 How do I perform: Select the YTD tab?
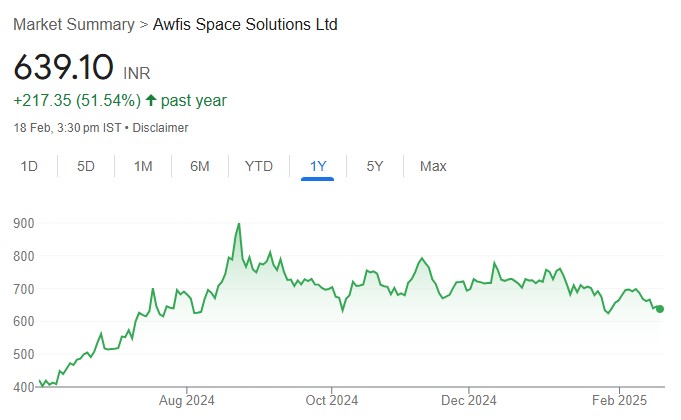[x=259, y=166]
